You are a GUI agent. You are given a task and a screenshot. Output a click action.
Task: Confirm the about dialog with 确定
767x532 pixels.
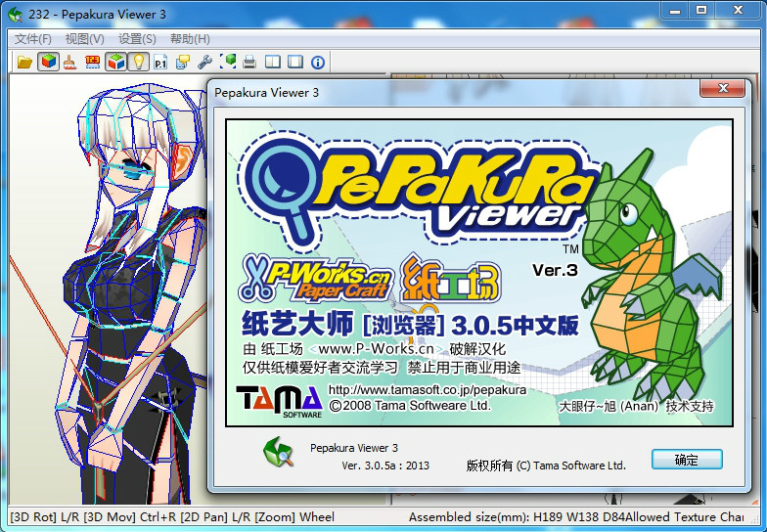coord(687,460)
